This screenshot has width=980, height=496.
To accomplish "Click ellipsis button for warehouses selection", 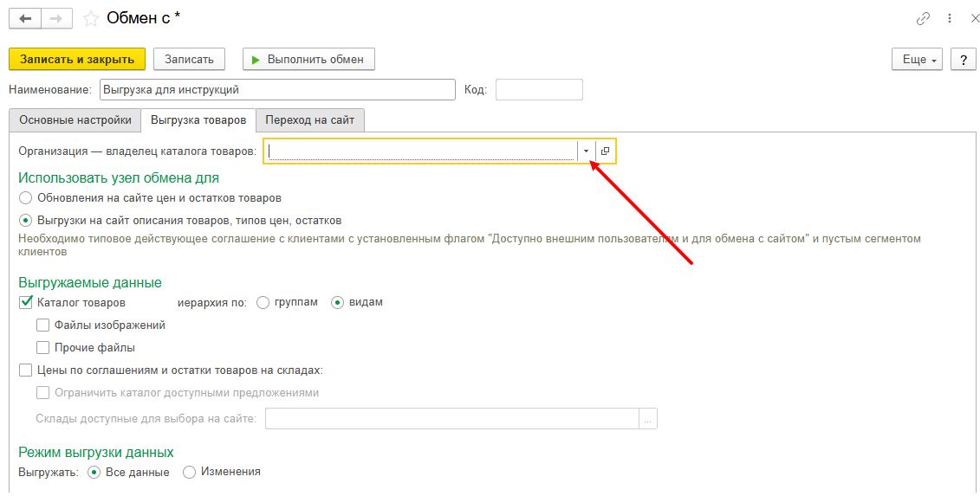I will [648, 419].
